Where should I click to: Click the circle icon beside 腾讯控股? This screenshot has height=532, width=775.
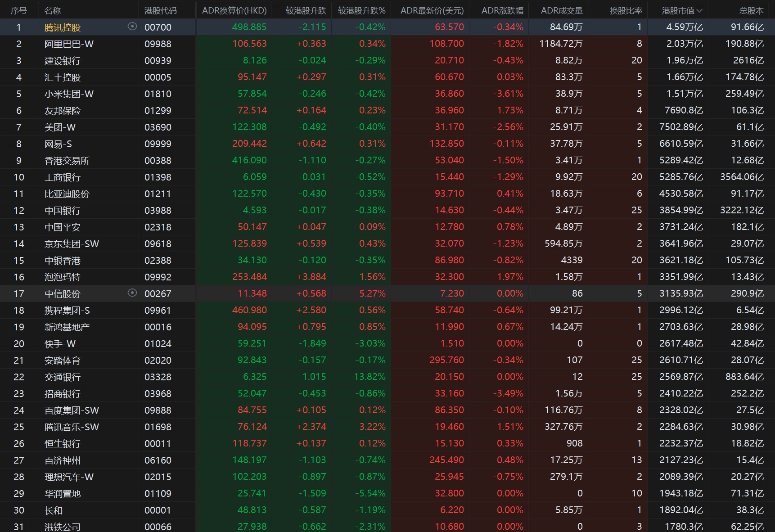(x=132, y=27)
